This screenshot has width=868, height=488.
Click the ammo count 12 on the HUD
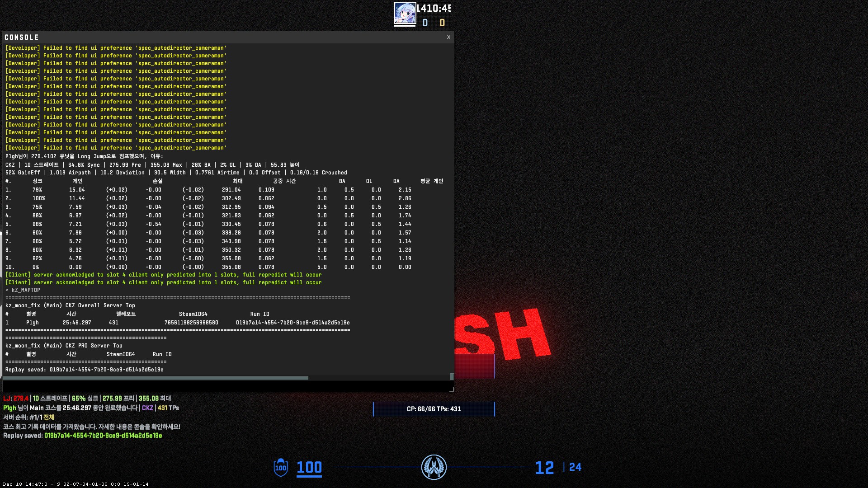[544, 468]
